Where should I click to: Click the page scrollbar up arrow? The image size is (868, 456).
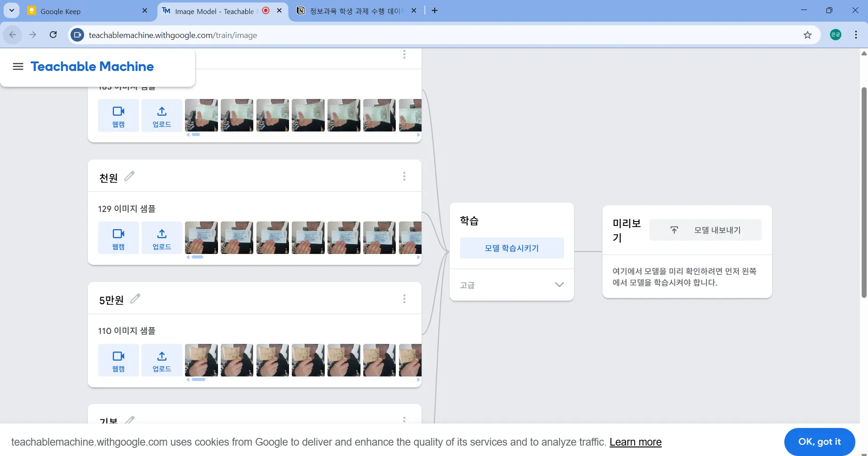click(x=864, y=53)
